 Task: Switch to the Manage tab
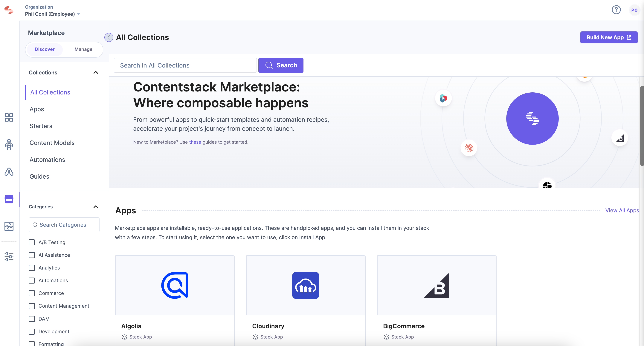(83, 49)
